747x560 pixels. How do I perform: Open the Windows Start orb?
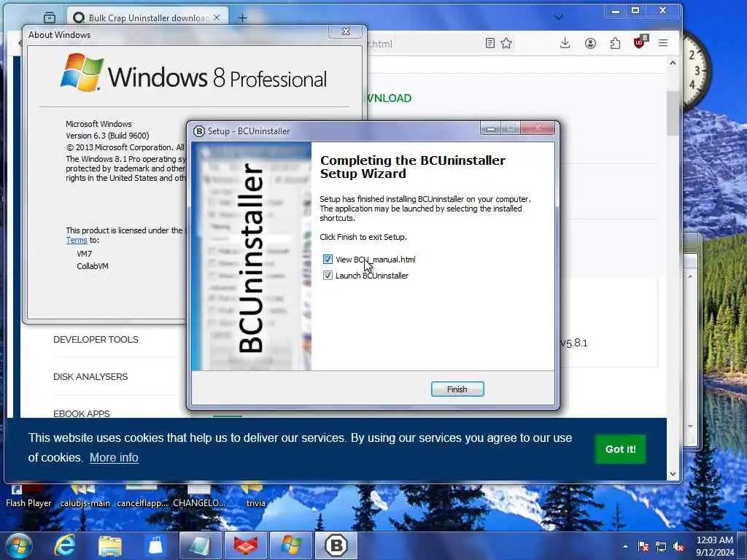coord(19,545)
